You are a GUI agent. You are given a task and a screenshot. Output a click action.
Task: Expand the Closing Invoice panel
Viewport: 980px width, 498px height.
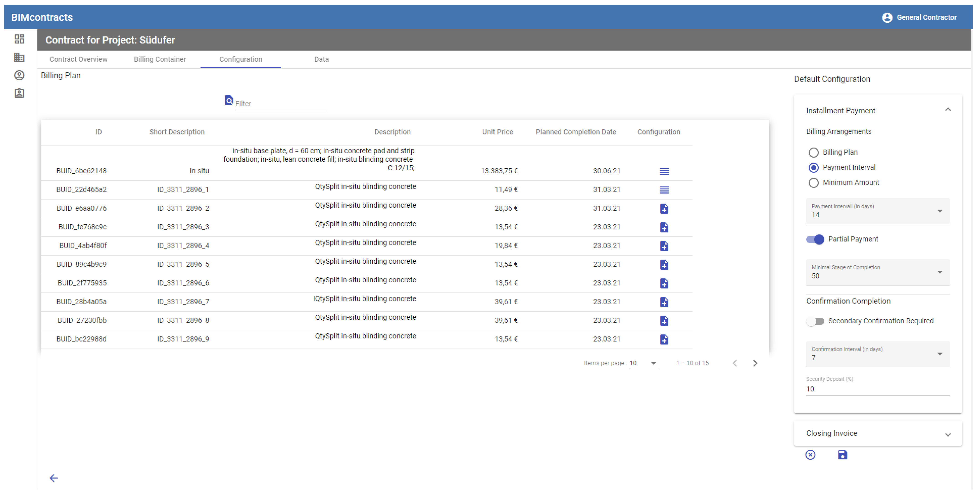877,433
